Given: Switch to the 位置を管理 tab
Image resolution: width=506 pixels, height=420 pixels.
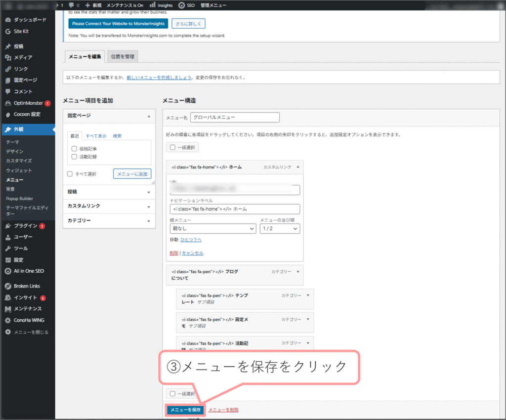Looking at the screenshot, I should 123,57.
